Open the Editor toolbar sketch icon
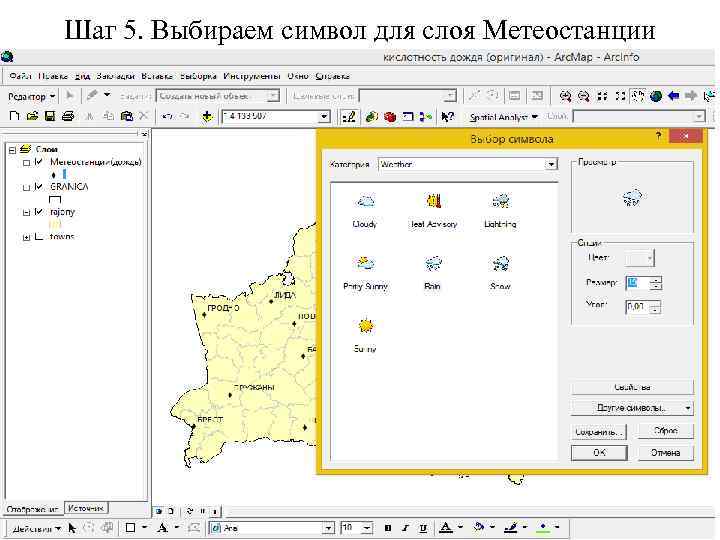 [349, 117]
